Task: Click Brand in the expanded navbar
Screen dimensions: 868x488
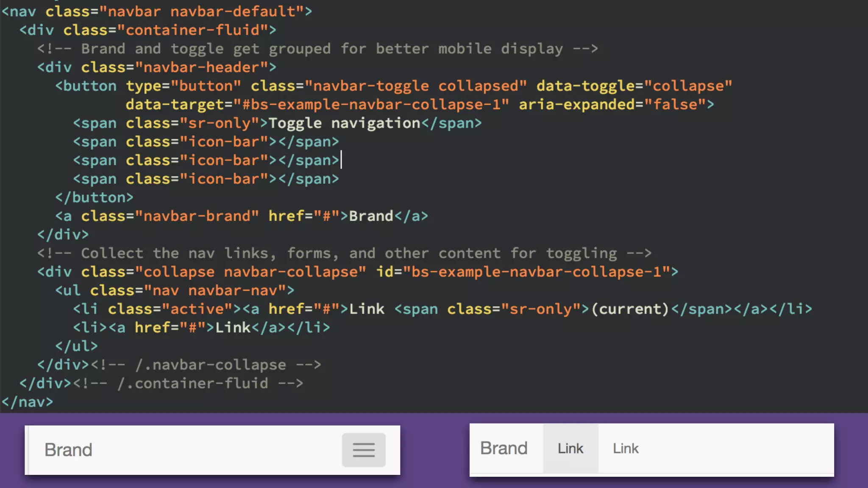Action: pyautogui.click(x=504, y=448)
